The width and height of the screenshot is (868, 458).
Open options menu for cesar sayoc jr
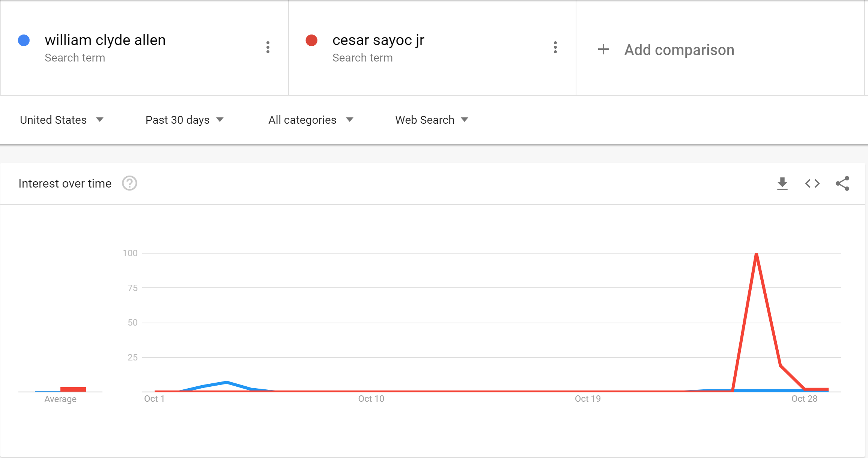point(555,47)
